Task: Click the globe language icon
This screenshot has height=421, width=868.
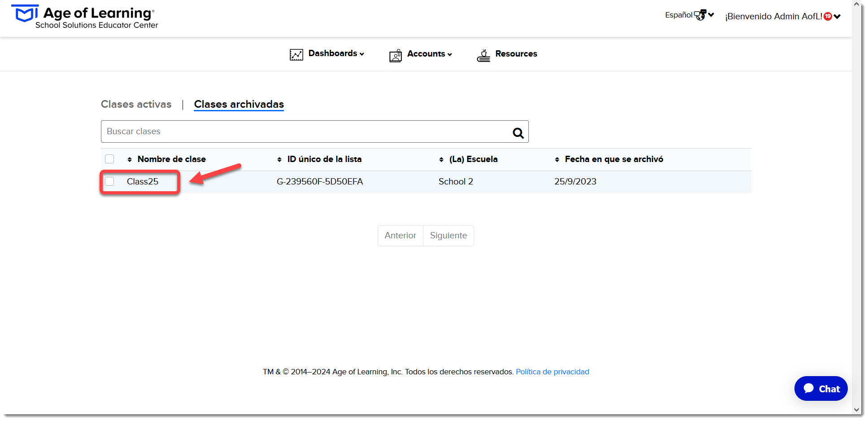Action: pos(700,15)
